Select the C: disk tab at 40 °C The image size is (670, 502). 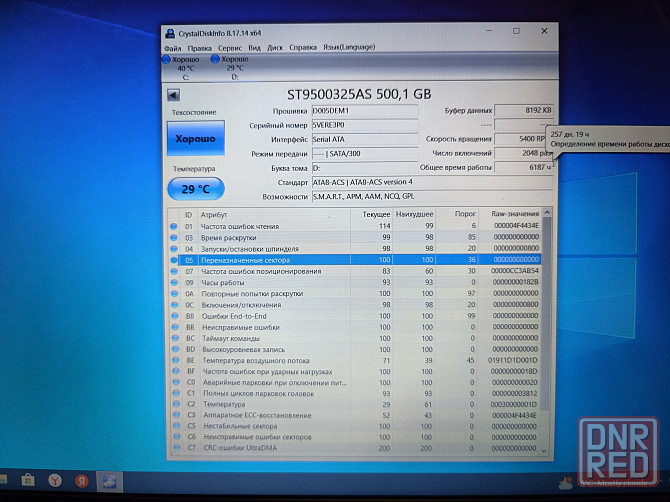(x=184, y=68)
